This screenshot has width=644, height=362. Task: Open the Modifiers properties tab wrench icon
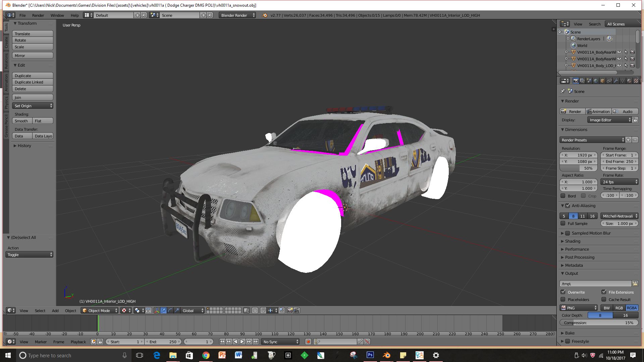tap(616, 81)
